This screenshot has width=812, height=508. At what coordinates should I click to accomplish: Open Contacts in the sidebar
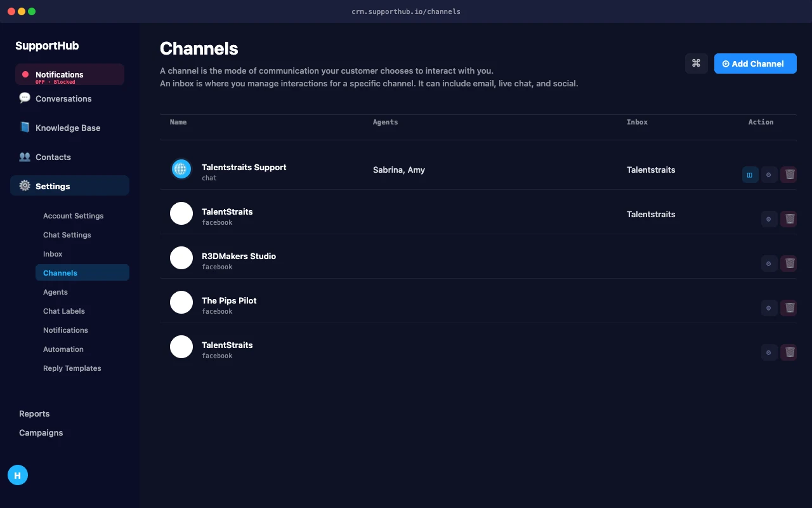click(53, 157)
